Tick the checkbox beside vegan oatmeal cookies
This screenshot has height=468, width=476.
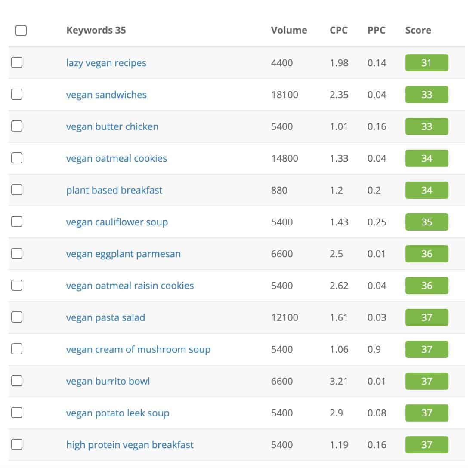[16, 158]
